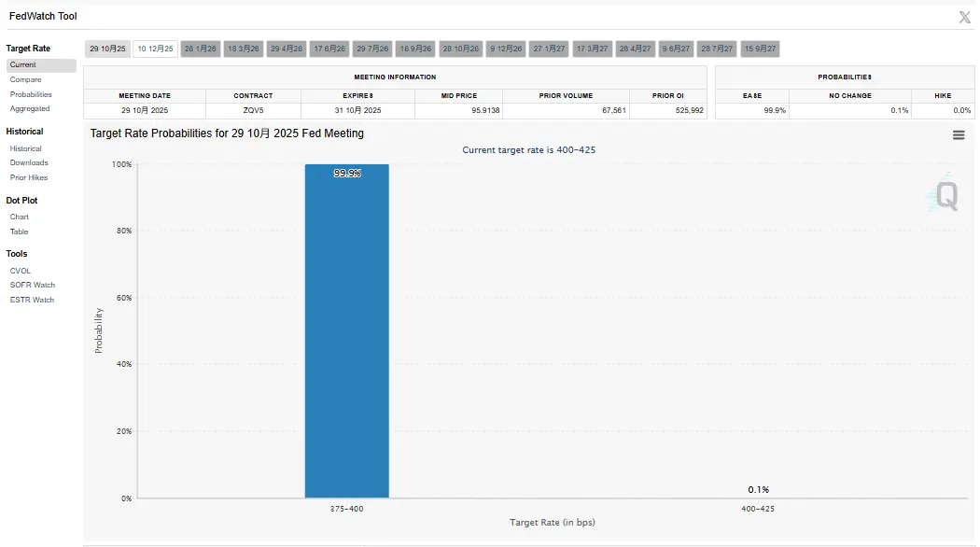Choose the 28 10月26 meeting tab
980x547 pixels.
461,49
